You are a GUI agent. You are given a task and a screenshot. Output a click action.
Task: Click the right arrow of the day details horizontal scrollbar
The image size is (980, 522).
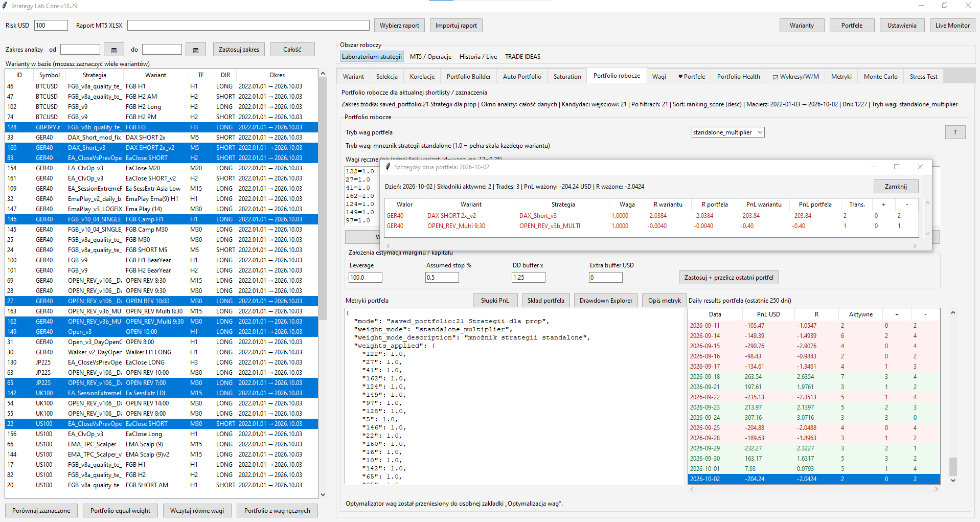(915, 246)
